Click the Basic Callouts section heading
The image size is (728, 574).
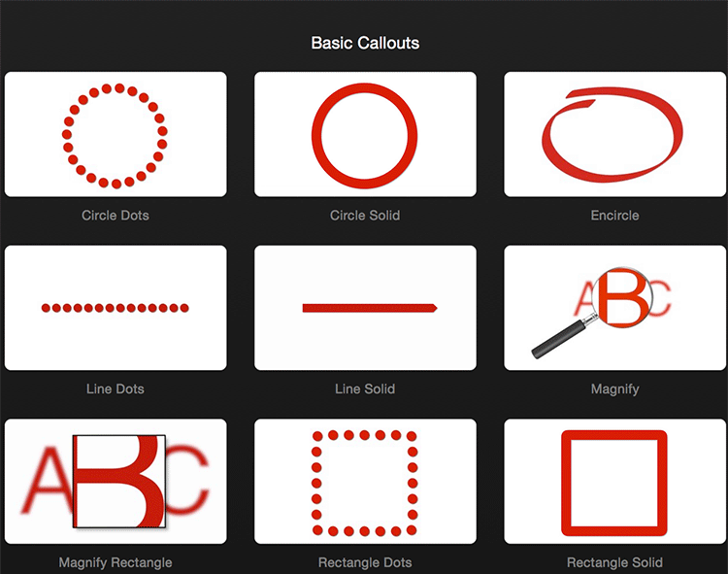point(365,43)
